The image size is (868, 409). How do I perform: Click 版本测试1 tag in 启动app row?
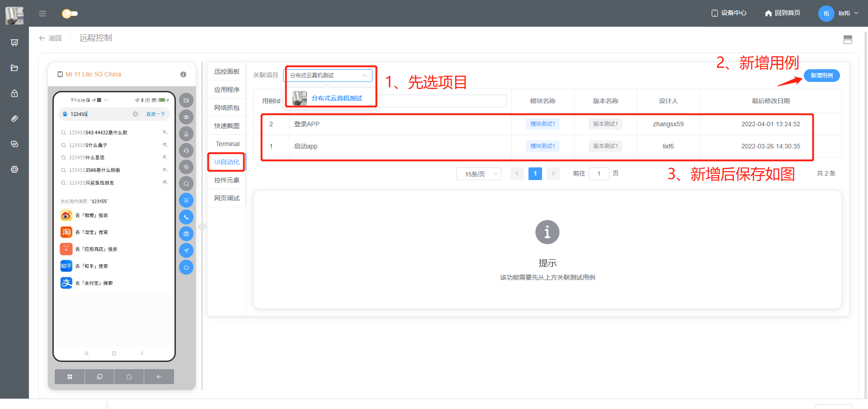(605, 146)
